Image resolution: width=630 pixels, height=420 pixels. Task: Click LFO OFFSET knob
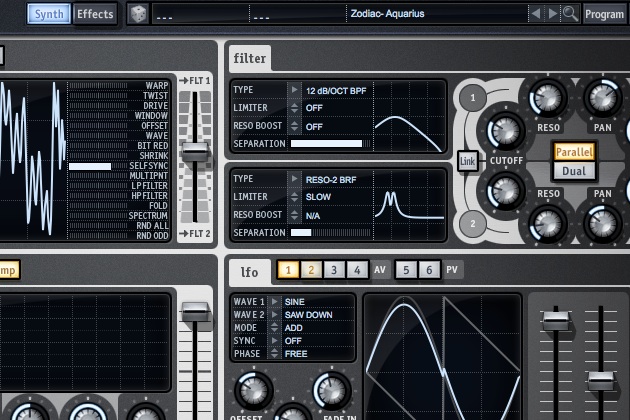[x=253, y=390]
